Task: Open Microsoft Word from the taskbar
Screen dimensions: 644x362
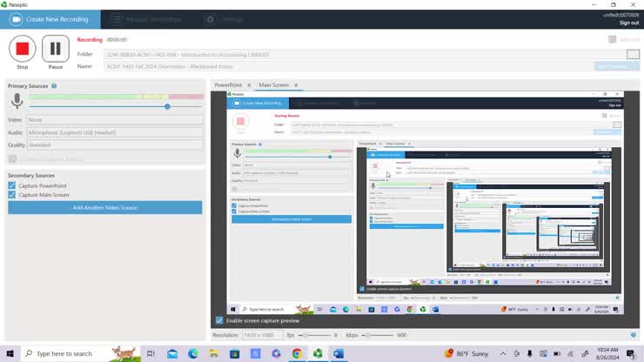Action: coord(339,353)
